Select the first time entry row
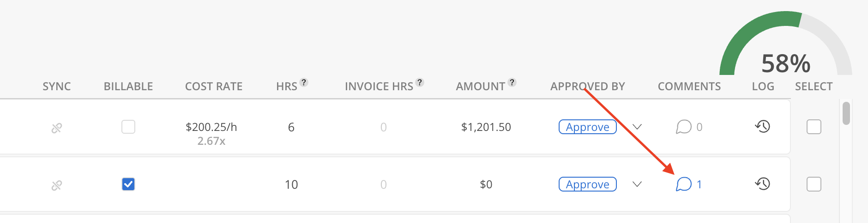The image size is (868, 223). pos(814,127)
